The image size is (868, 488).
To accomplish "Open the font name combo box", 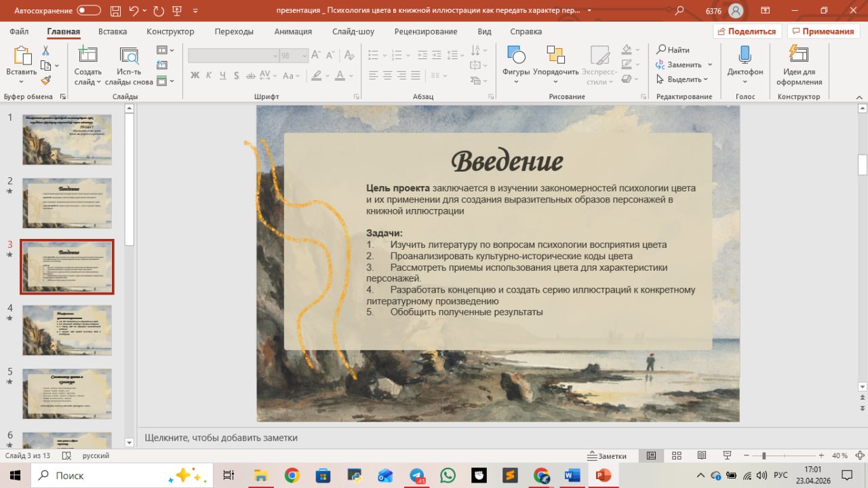I will click(233, 56).
